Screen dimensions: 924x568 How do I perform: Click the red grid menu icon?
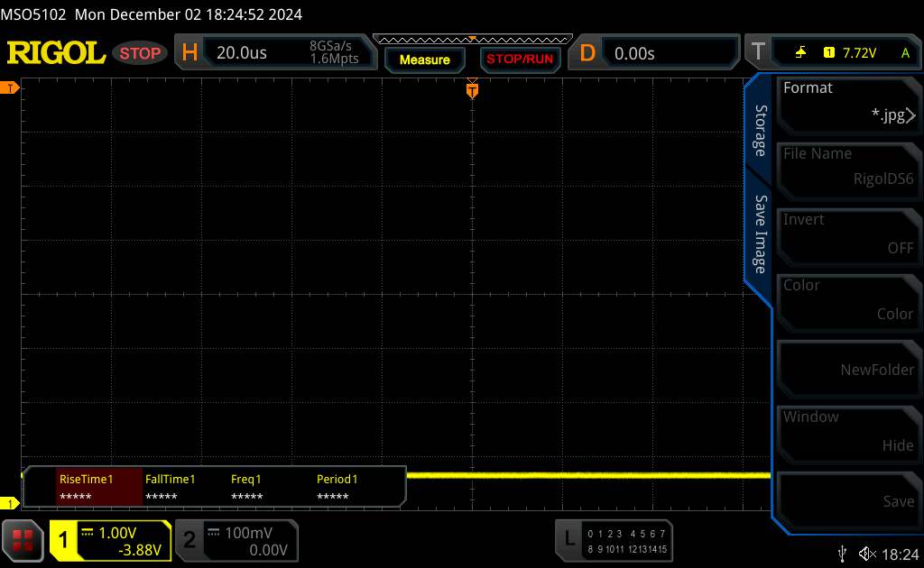23,540
